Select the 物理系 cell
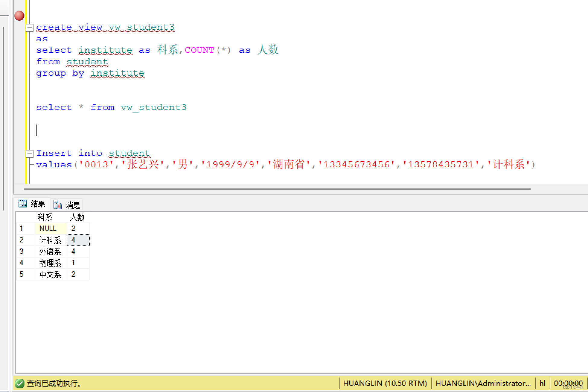The image size is (588, 392). [51, 263]
